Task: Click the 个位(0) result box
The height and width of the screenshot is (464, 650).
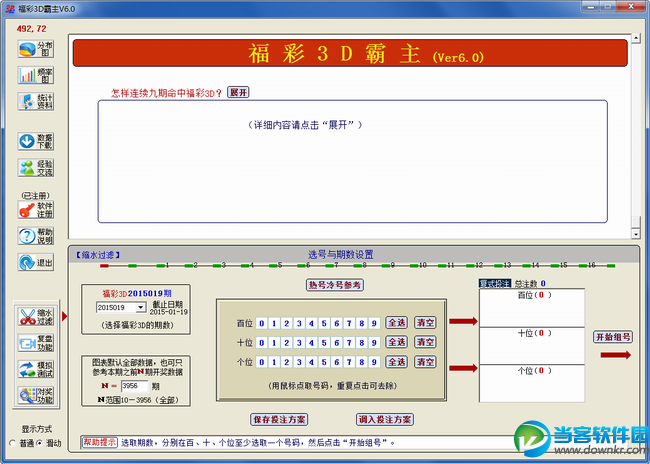Action: pyautogui.click(x=532, y=384)
